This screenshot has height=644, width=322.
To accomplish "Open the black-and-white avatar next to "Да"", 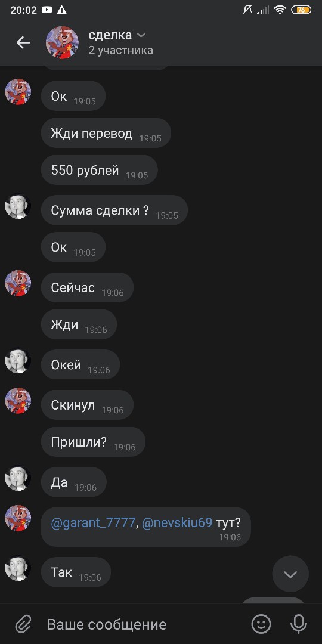I will point(18,478).
